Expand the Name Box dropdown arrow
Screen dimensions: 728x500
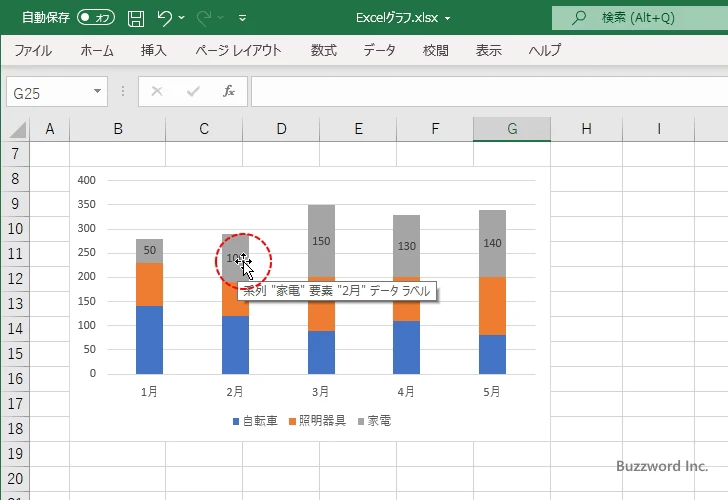[x=97, y=91]
